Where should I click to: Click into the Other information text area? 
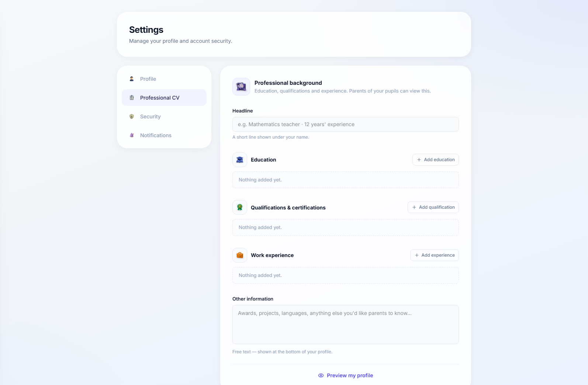[x=346, y=325]
